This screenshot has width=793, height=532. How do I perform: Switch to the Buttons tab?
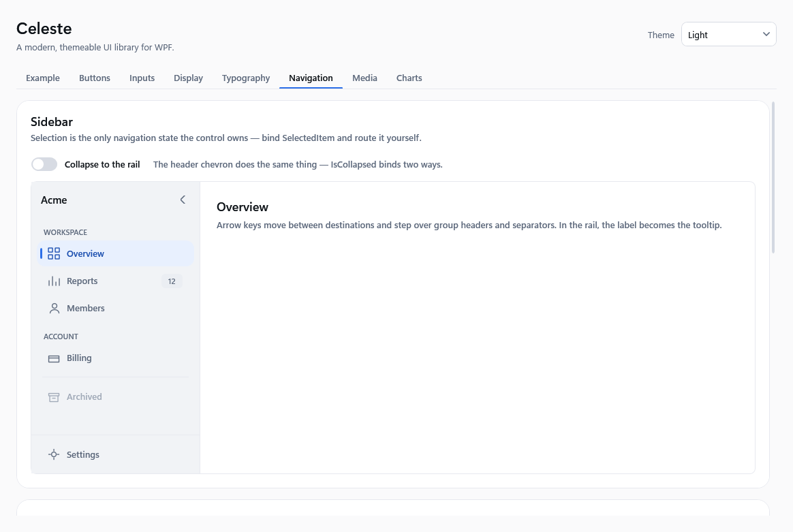(95, 78)
